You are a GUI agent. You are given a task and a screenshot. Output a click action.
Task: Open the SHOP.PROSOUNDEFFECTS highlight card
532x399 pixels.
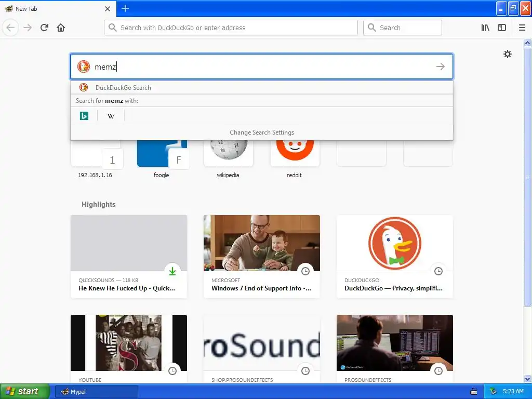point(262,349)
